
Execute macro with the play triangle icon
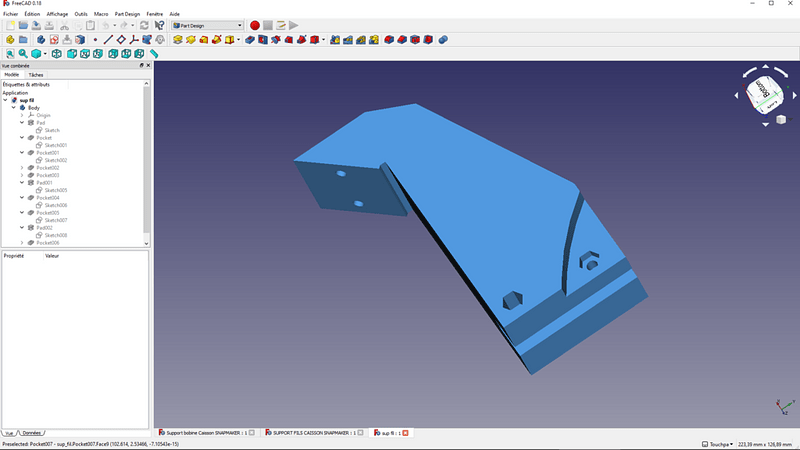pyautogui.click(x=293, y=26)
